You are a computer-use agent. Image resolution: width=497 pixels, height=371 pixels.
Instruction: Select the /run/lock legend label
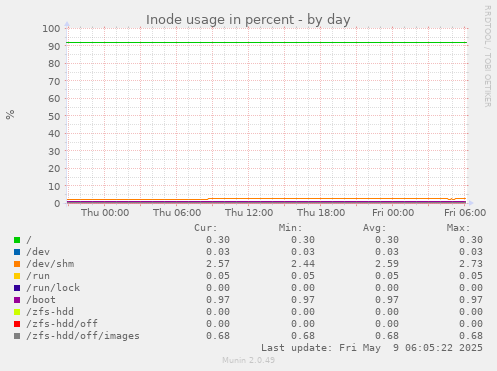point(53,288)
